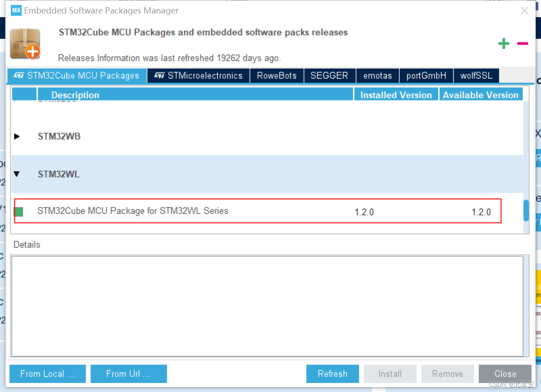Open the STM32Cube MCU Packages tab
The height and width of the screenshot is (392, 541).
point(77,76)
